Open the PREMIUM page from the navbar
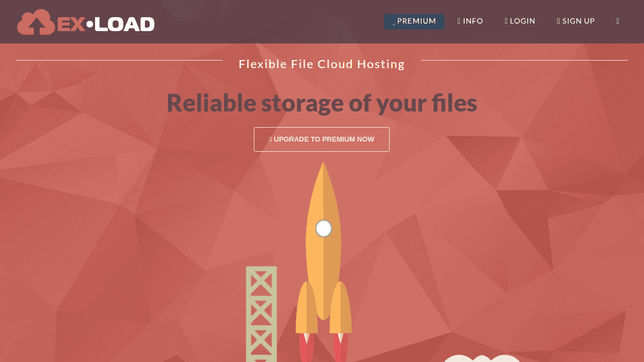The width and height of the screenshot is (644, 362). click(414, 21)
